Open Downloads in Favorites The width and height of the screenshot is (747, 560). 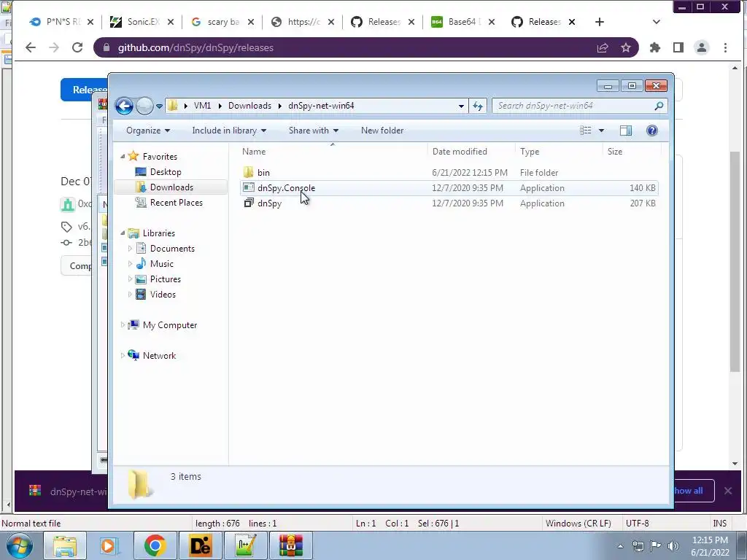(171, 187)
